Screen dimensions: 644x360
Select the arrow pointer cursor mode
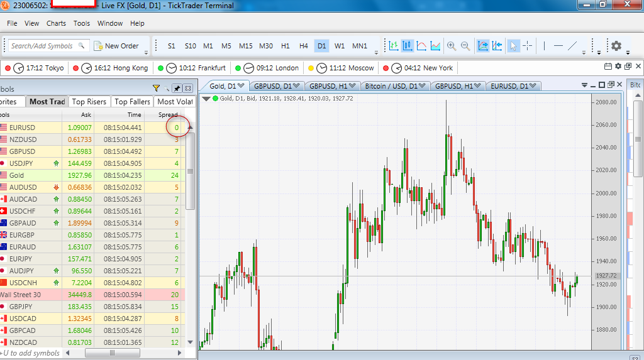pyautogui.click(x=513, y=46)
